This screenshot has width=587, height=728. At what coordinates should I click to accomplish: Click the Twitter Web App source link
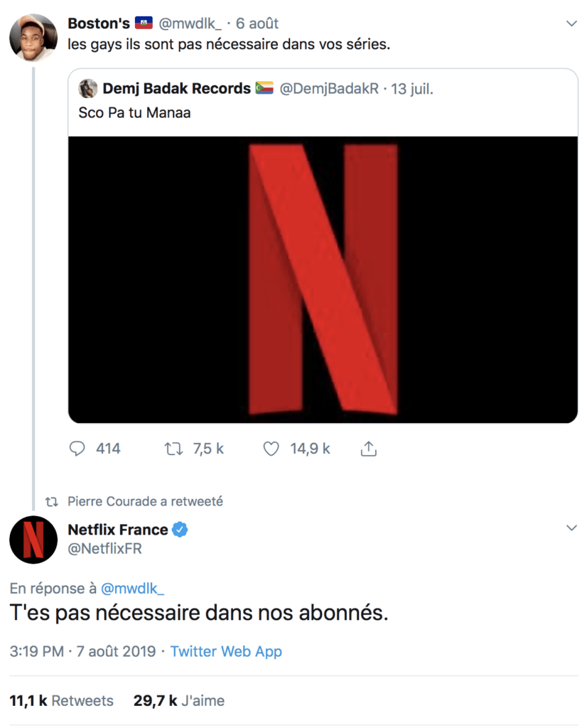coord(226,651)
